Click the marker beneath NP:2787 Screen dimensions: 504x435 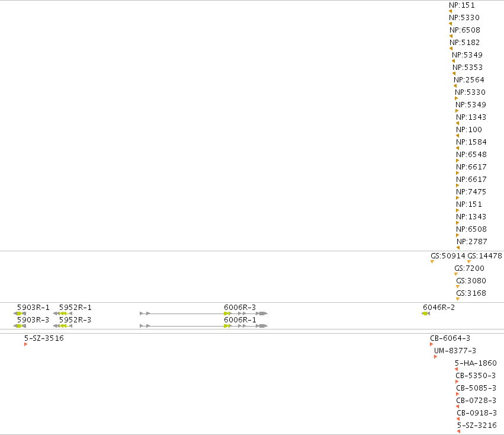[458, 248]
